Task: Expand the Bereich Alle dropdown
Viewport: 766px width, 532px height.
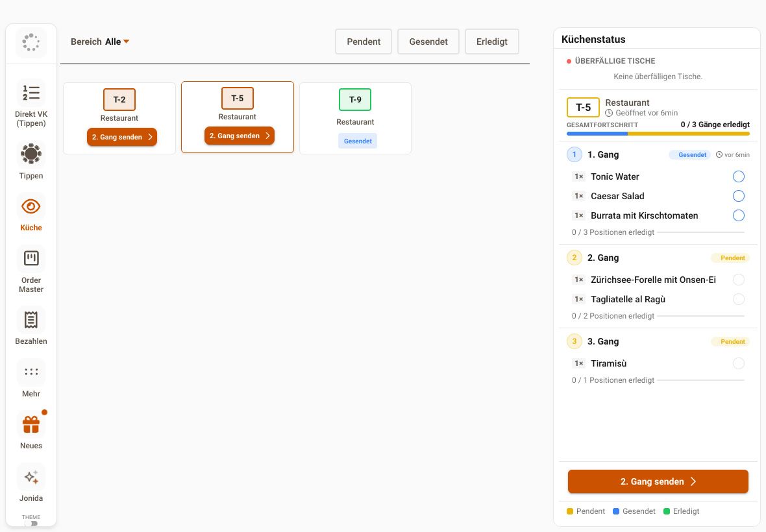Action: click(100, 42)
